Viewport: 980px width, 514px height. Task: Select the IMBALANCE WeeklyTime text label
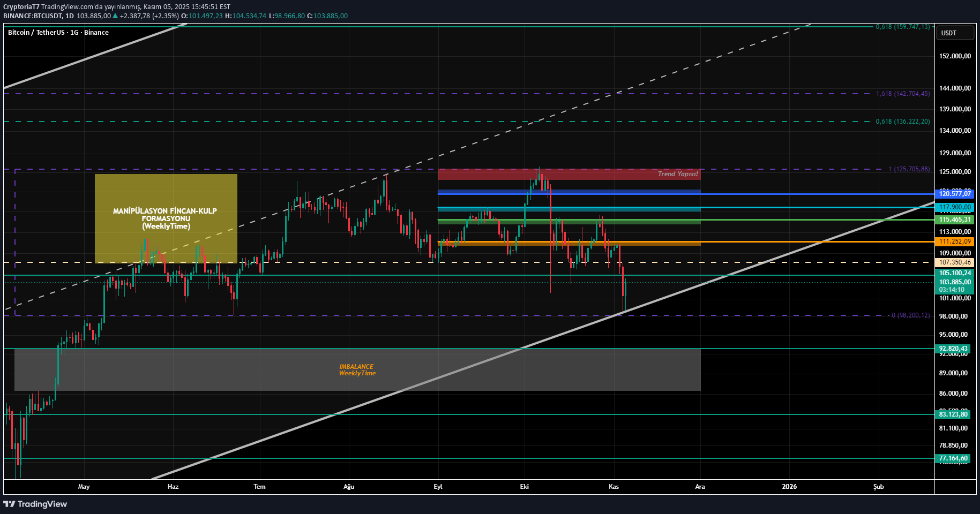357,370
